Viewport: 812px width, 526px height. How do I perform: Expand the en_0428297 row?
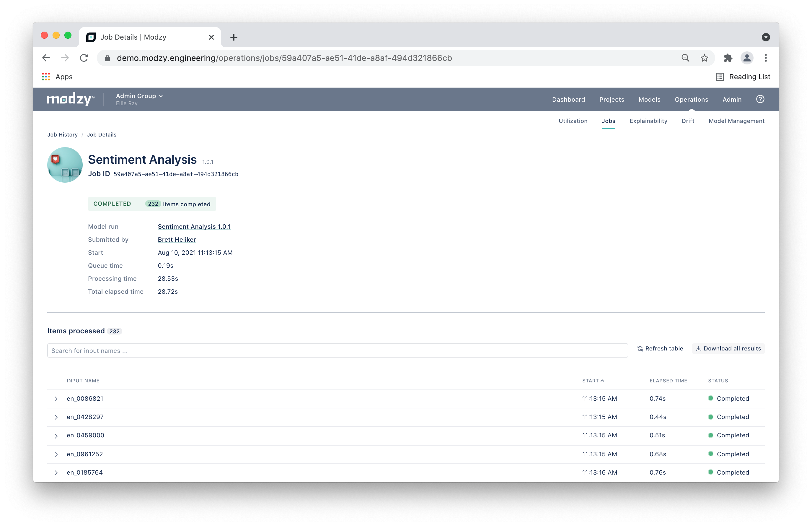pyautogui.click(x=56, y=417)
